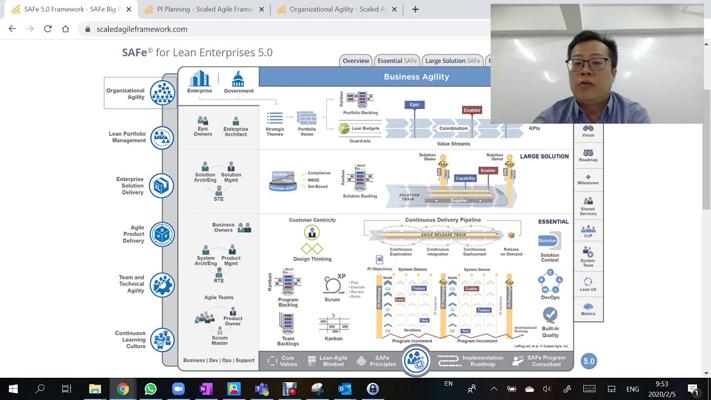Open the DevOps circle icon
This screenshot has height=400, width=711.
(549, 279)
